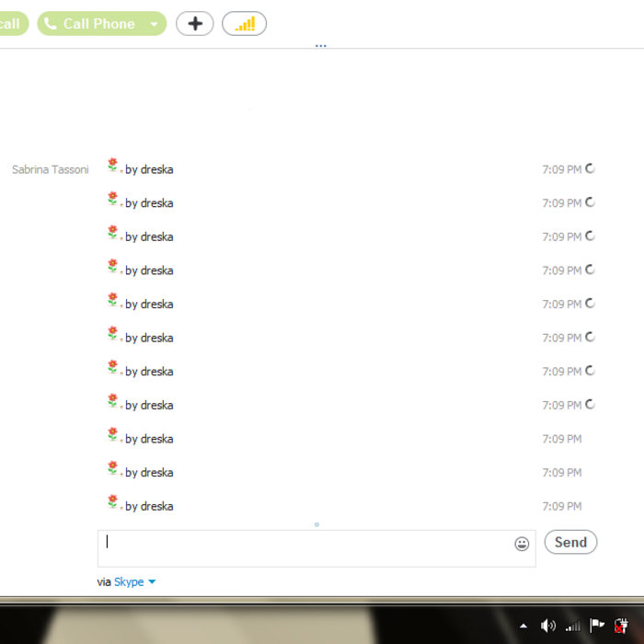The width and height of the screenshot is (644, 644).
Task: Click the message text input box
Action: click(304, 547)
